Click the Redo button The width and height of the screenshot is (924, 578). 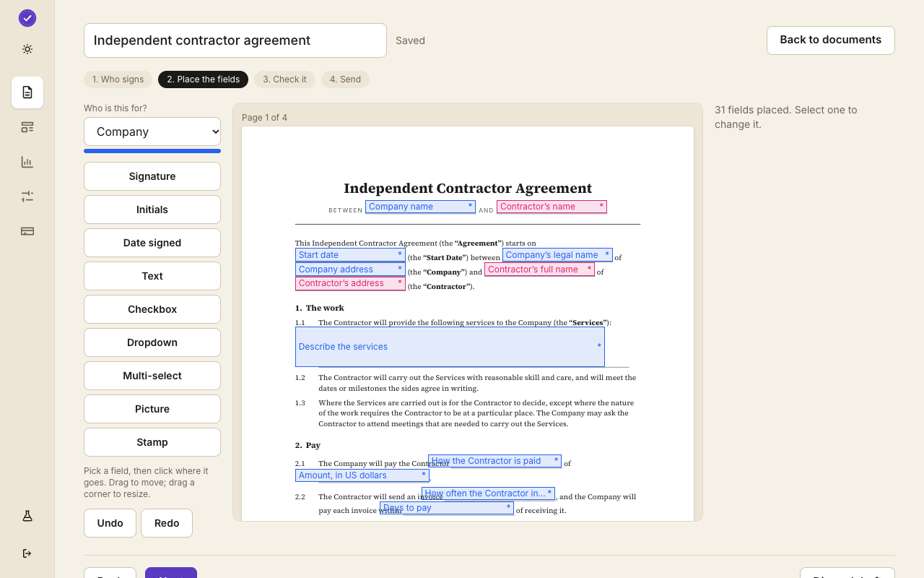click(167, 523)
